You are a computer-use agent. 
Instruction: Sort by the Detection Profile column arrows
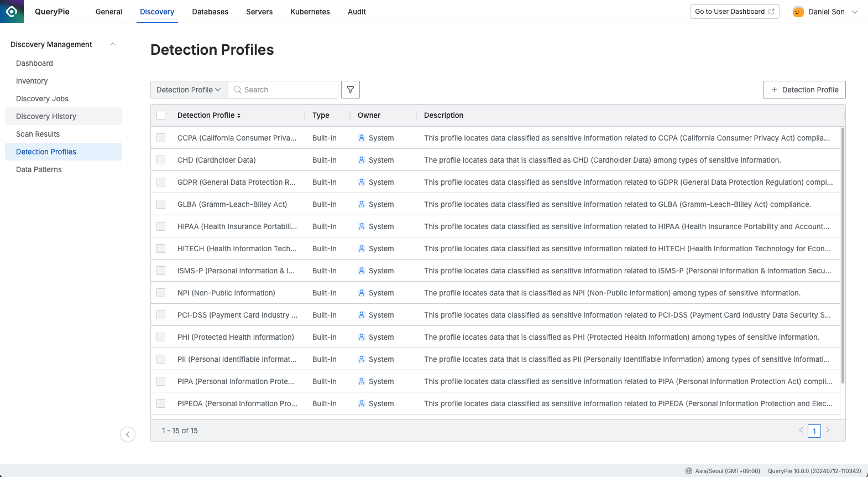pyautogui.click(x=239, y=116)
